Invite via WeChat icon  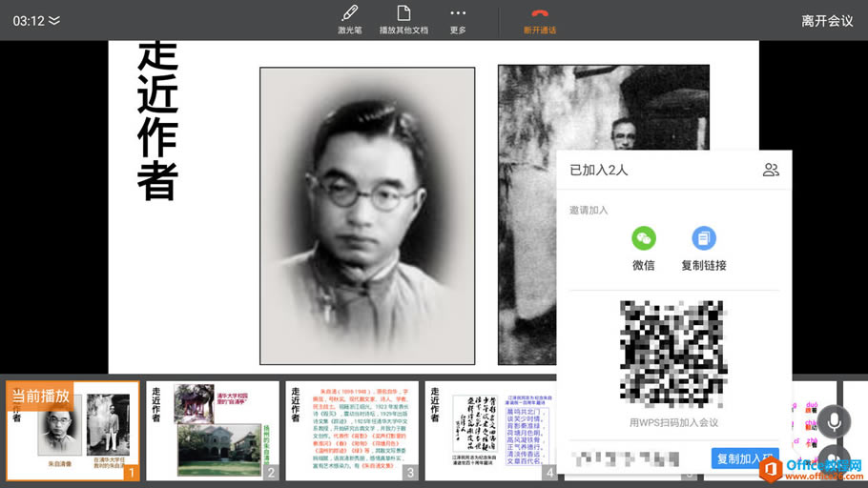643,238
